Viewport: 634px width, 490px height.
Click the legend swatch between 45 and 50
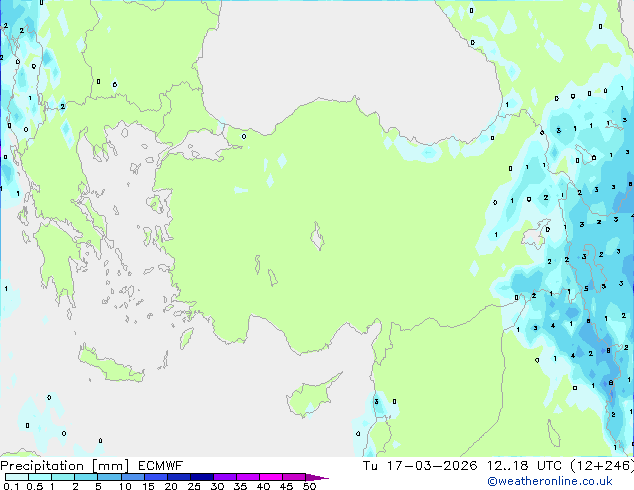(x=294, y=477)
